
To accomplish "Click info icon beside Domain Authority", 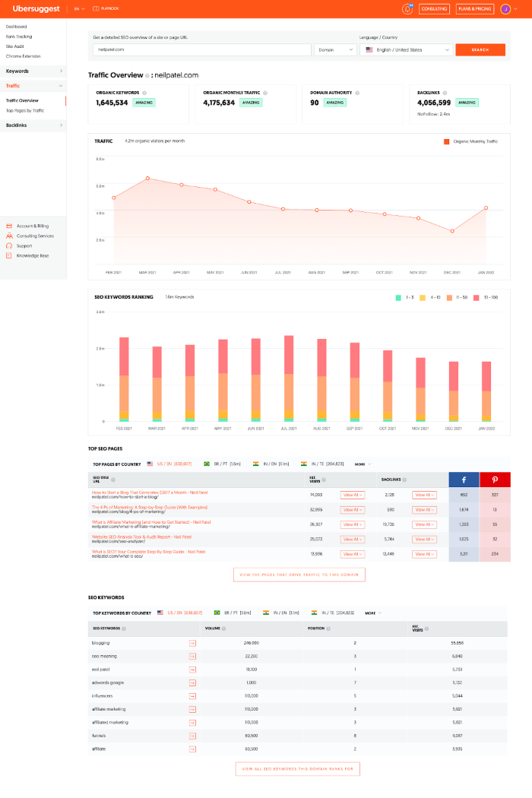I will coord(357,93).
